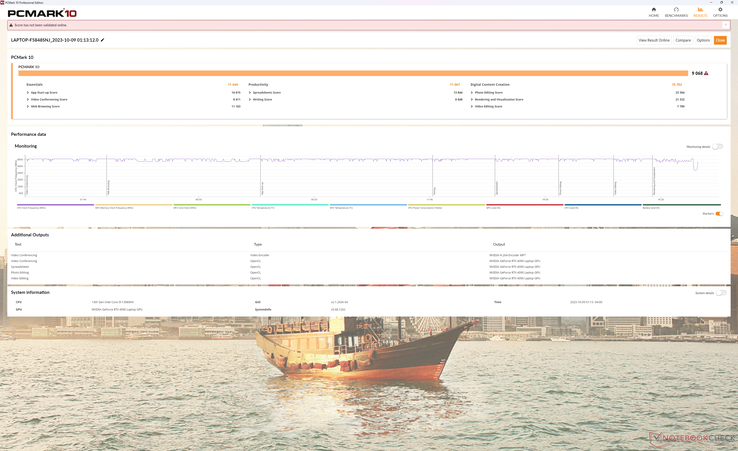Select CPU Power Consumption olive legend
The width and height of the screenshot is (738, 451).
coord(446,206)
